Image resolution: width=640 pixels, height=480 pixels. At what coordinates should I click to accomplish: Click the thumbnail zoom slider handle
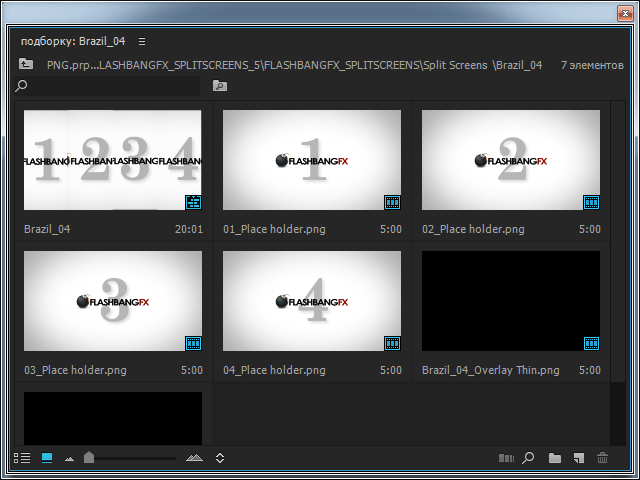tap(89, 458)
